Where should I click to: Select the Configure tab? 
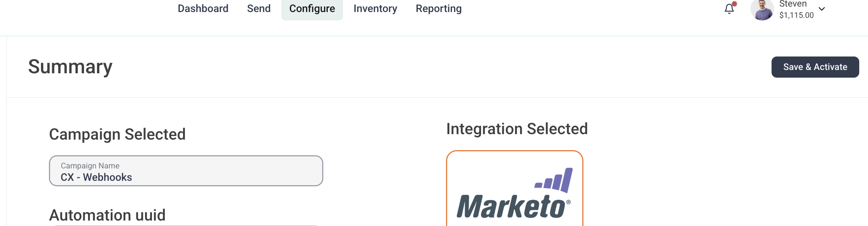click(x=312, y=9)
